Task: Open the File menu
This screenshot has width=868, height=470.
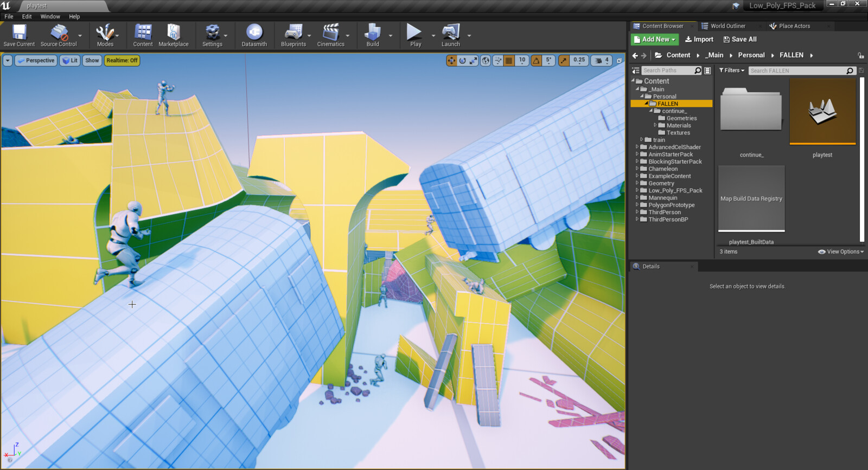Action: click(x=9, y=17)
